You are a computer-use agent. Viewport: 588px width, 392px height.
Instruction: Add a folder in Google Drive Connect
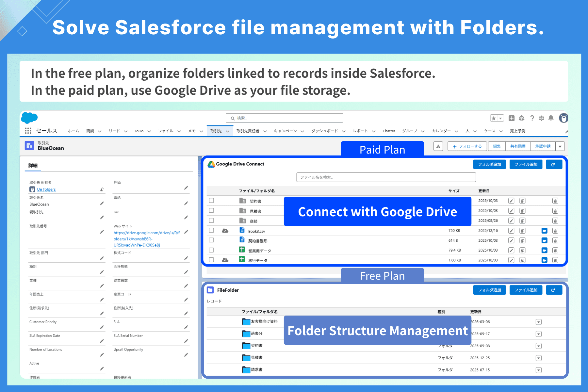[490, 164]
